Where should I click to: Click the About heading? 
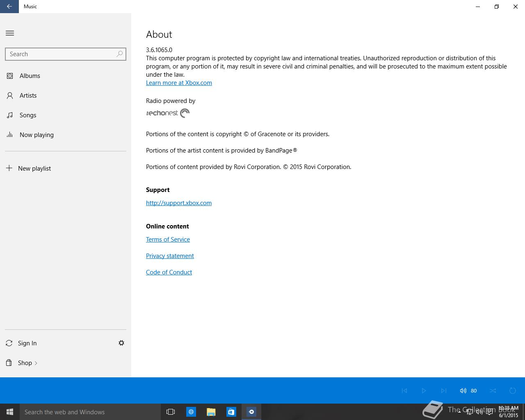pos(159,34)
